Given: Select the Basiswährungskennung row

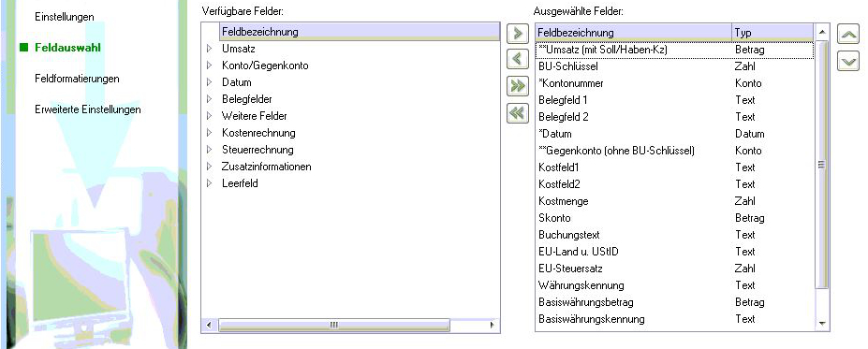Looking at the screenshot, I should click(675, 319).
